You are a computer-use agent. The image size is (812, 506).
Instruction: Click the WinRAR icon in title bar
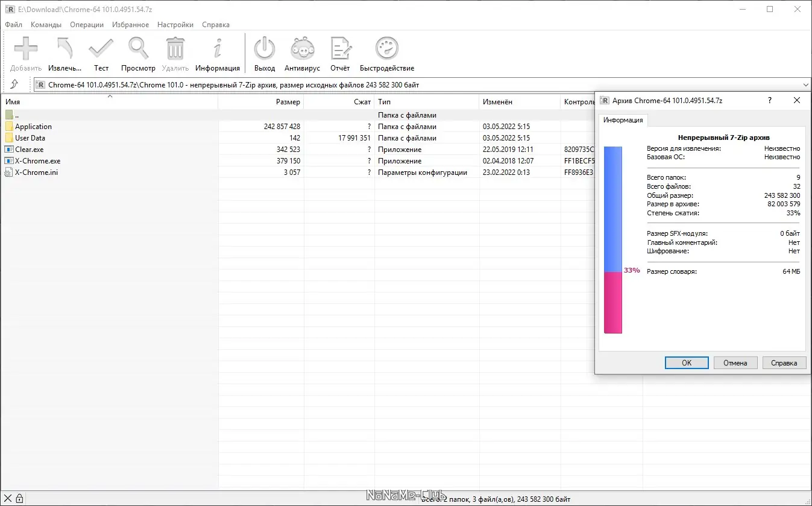pos(10,9)
